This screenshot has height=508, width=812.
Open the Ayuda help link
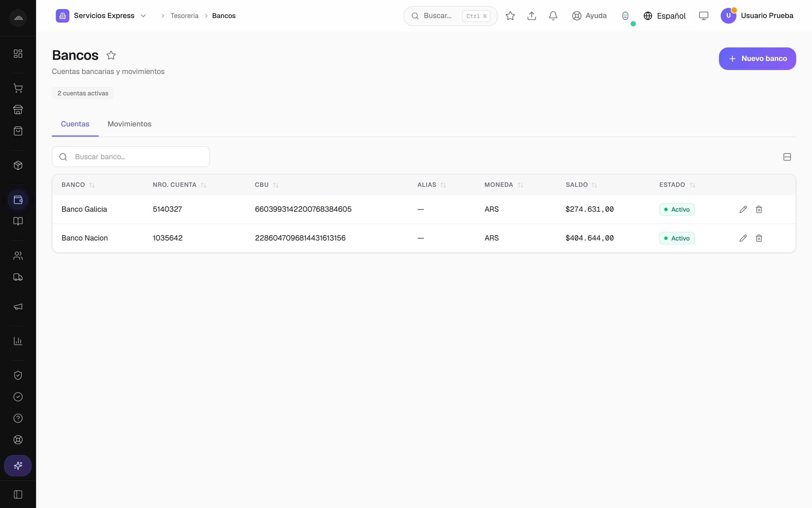590,16
